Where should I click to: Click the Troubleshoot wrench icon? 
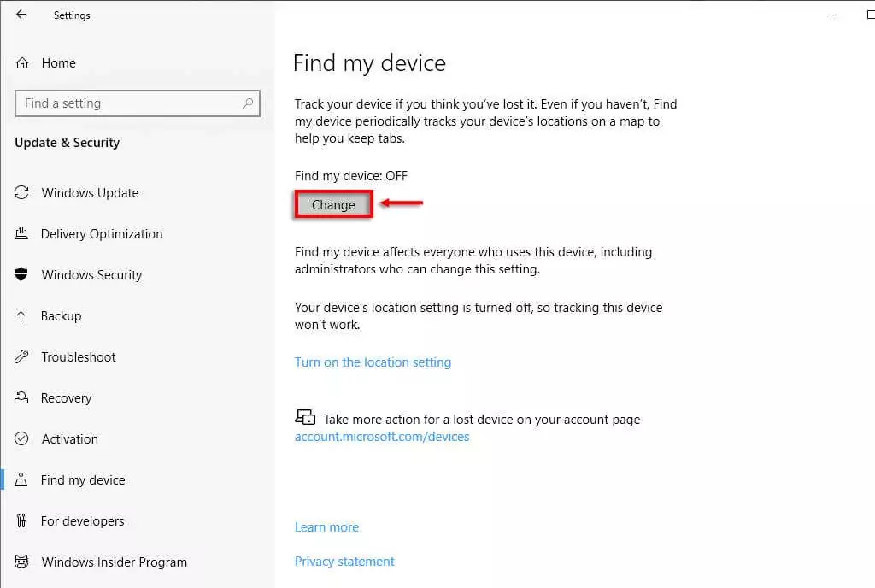coord(21,356)
